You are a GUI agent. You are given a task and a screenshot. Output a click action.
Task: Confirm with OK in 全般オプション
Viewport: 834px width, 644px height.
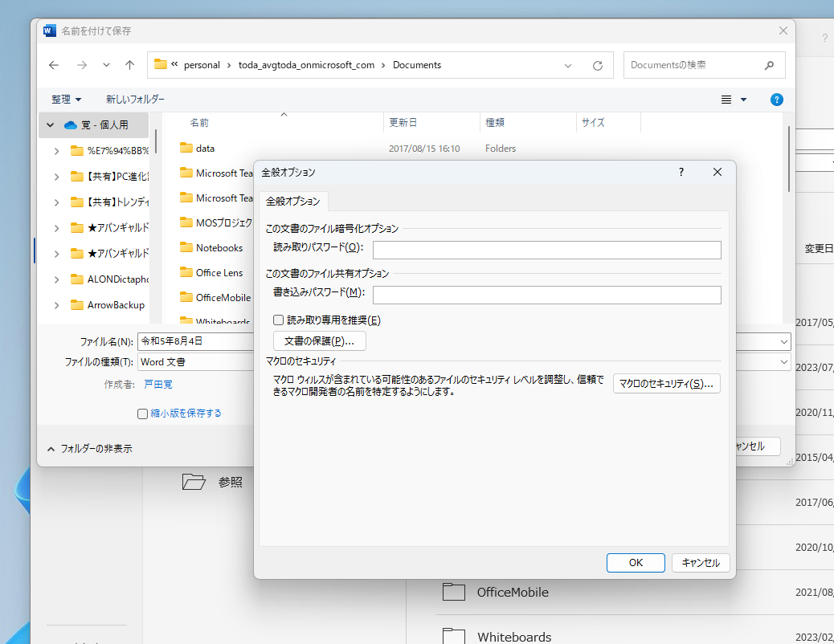click(x=636, y=563)
